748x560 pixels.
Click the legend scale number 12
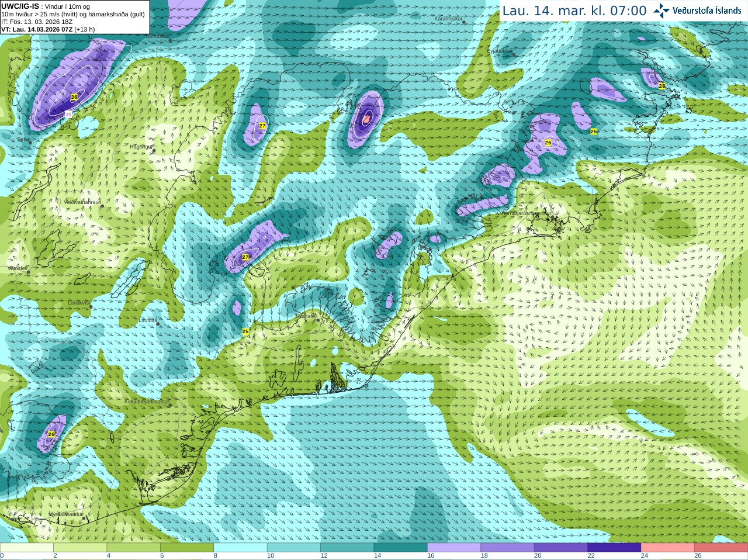pos(324,556)
